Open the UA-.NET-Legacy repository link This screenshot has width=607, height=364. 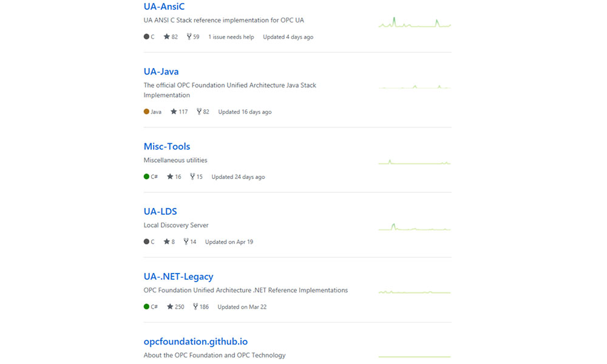point(178,277)
